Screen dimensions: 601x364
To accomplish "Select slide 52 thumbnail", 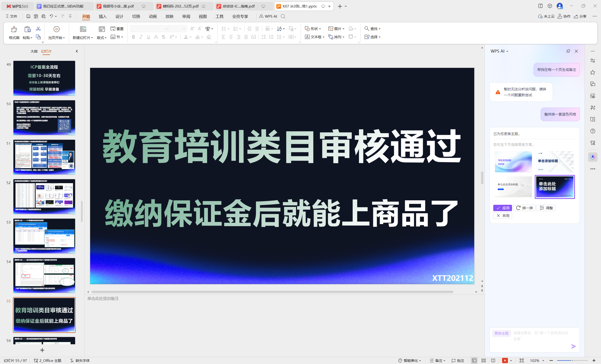I will (44, 196).
